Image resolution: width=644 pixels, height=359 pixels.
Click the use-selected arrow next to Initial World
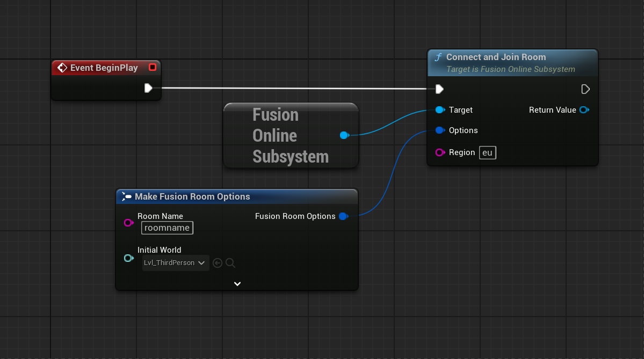click(218, 263)
